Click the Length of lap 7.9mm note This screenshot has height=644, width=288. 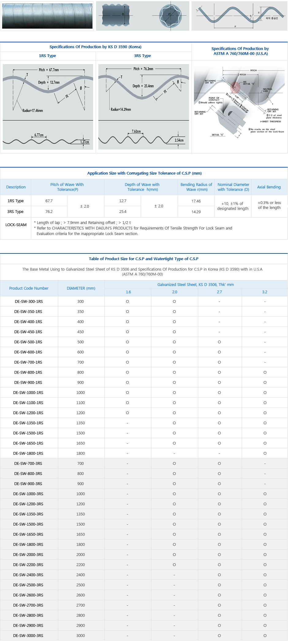coord(82,223)
